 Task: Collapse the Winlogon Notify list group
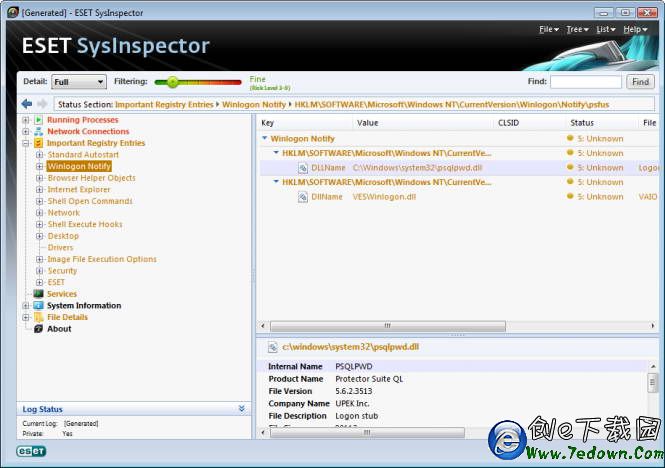265,138
